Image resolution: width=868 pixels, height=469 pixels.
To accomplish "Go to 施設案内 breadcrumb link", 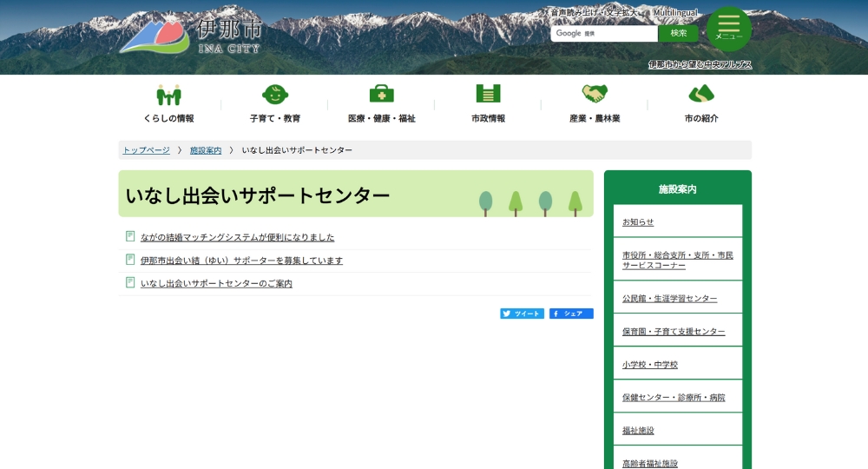I will point(206,150).
